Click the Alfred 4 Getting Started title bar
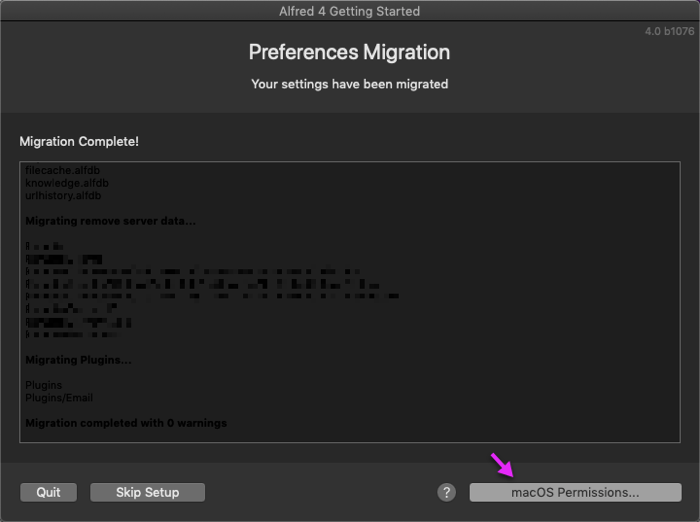The width and height of the screenshot is (700, 522). point(350,11)
